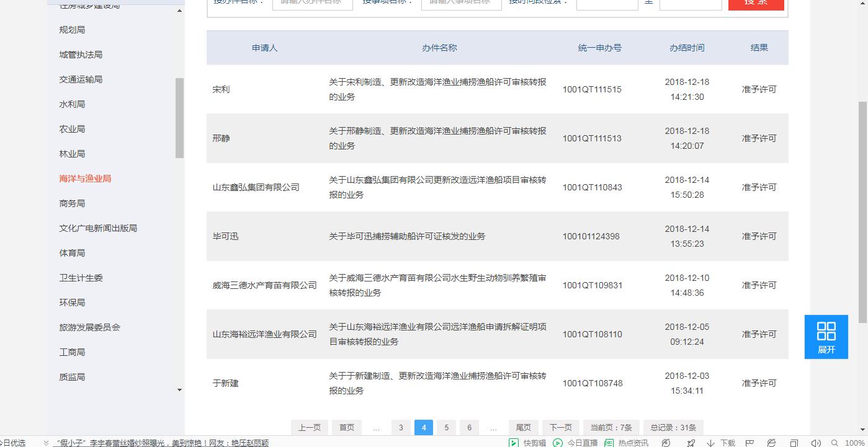Select 环保局 in the department sidebar
The image size is (868, 447).
[x=72, y=303]
